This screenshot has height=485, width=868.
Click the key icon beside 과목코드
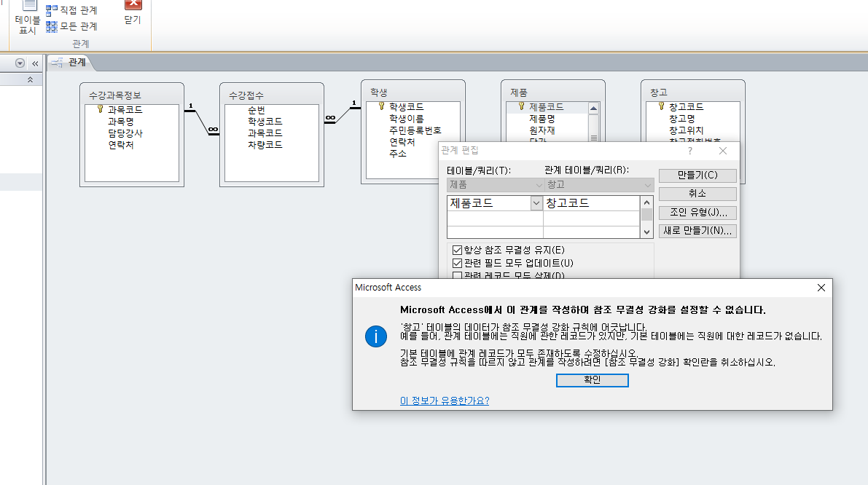coord(101,109)
